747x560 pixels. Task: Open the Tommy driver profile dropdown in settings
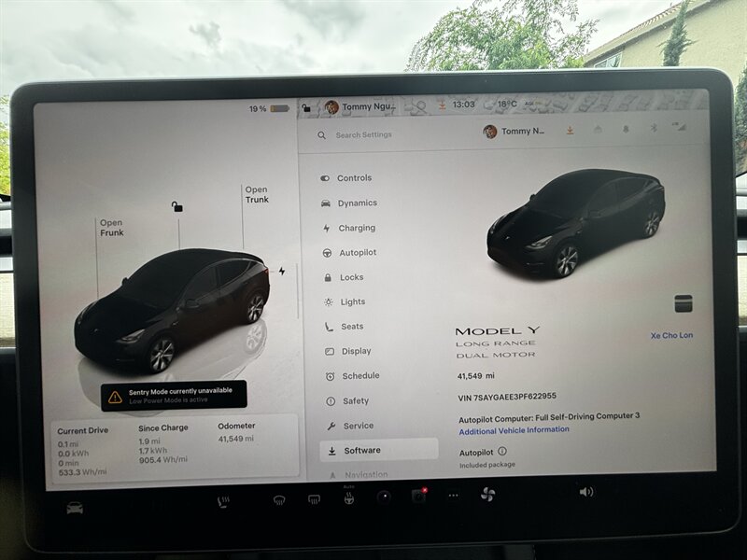click(x=514, y=132)
